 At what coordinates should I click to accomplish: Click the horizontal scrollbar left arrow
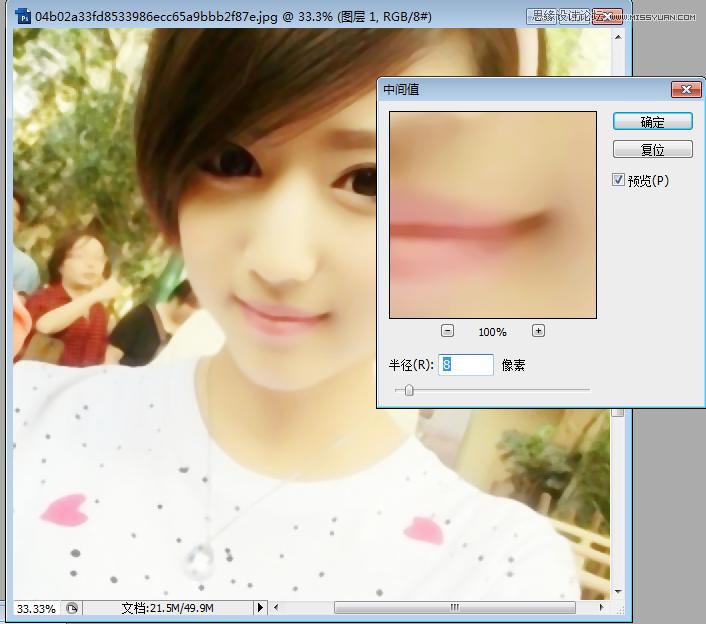276,608
